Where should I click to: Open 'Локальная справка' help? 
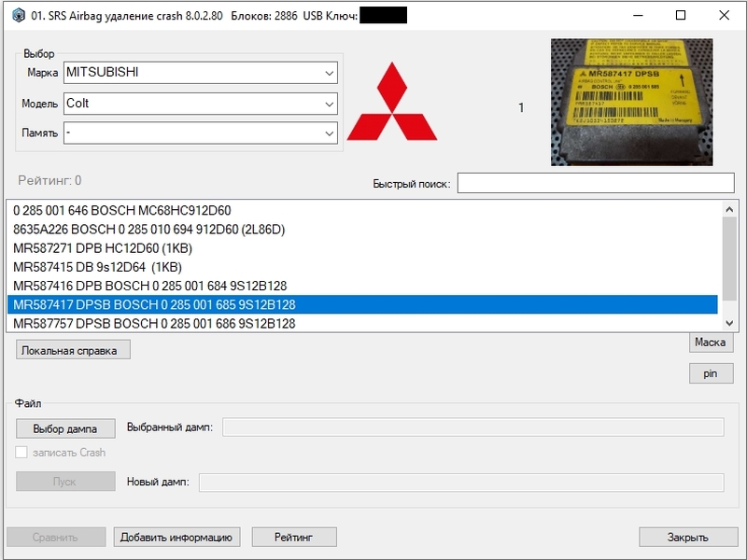pos(73,350)
